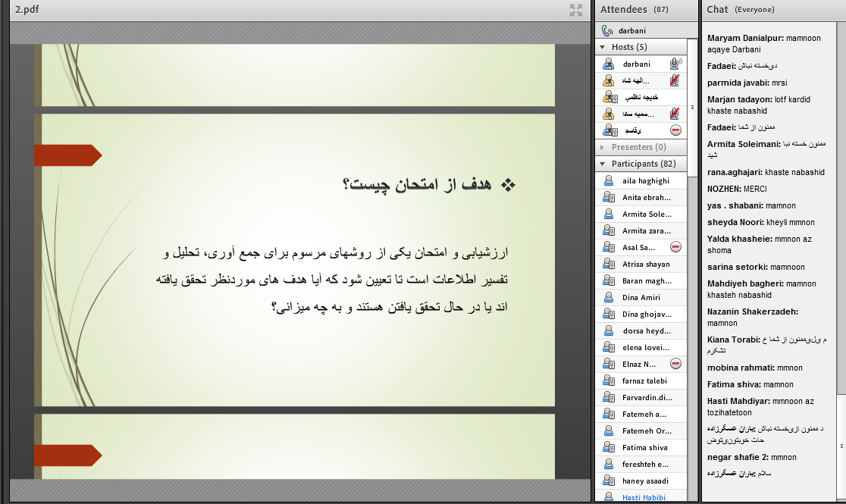This screenshot has height=504, width=846.
Task: Click darbani's active microphone icon in Hosts
Action: coord(675,64)
